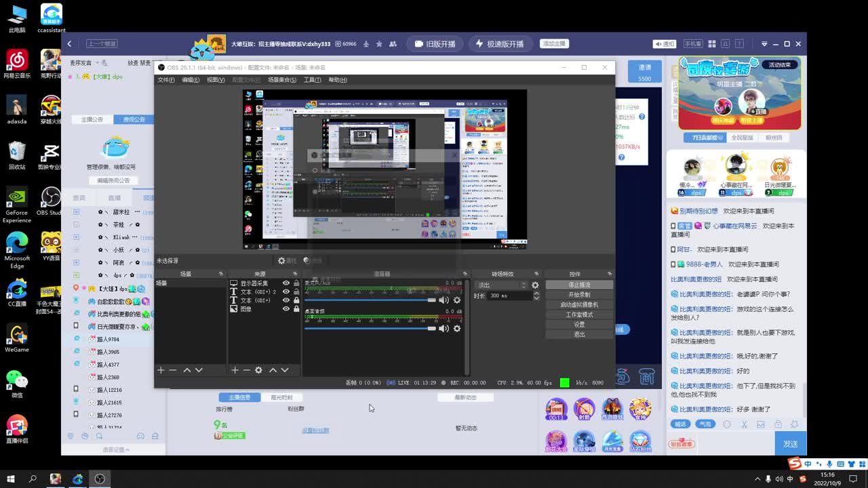Open 网易云音乐 desktop shortcut
Image resolution: width=868 pixels, height=488 pixels.
coord(17,64)
